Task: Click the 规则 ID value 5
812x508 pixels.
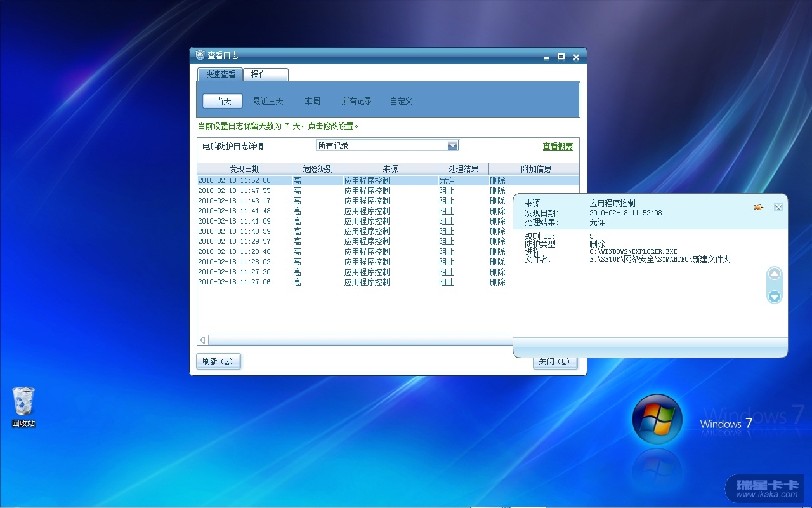Action: [591, 236]
